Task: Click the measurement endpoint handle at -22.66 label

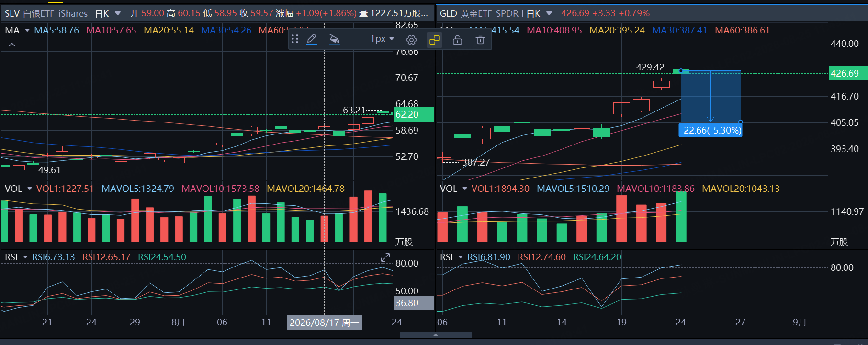Action: coord(741,122)
